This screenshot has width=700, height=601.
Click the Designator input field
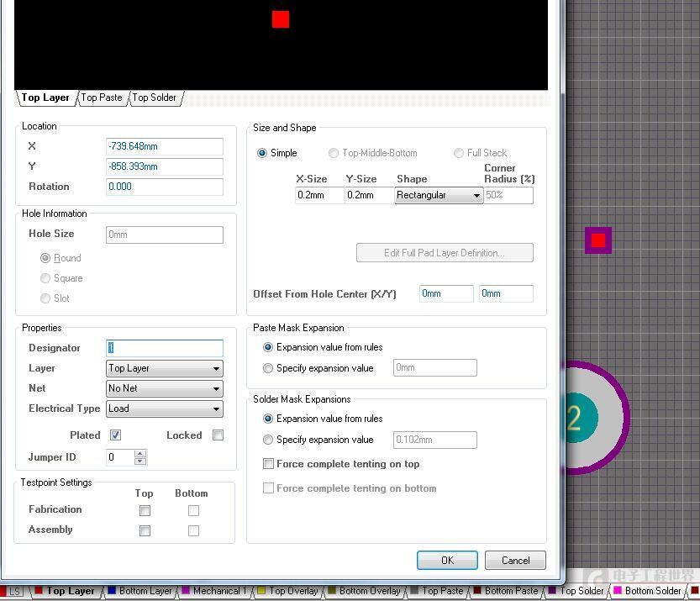point(165,348)
